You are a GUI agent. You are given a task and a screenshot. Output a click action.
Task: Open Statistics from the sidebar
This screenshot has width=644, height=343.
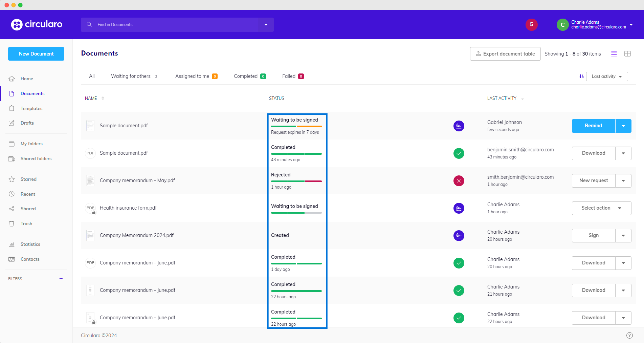(x=30, y=244)
